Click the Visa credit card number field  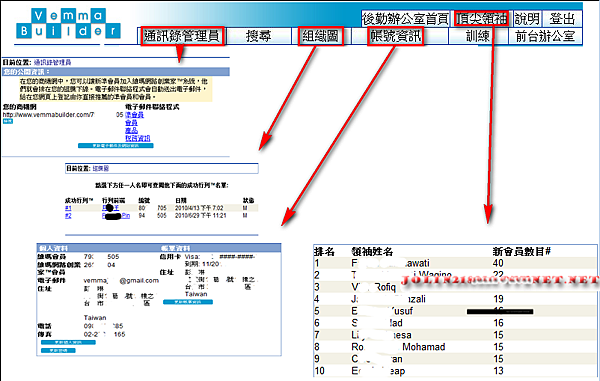pos(220,257)
